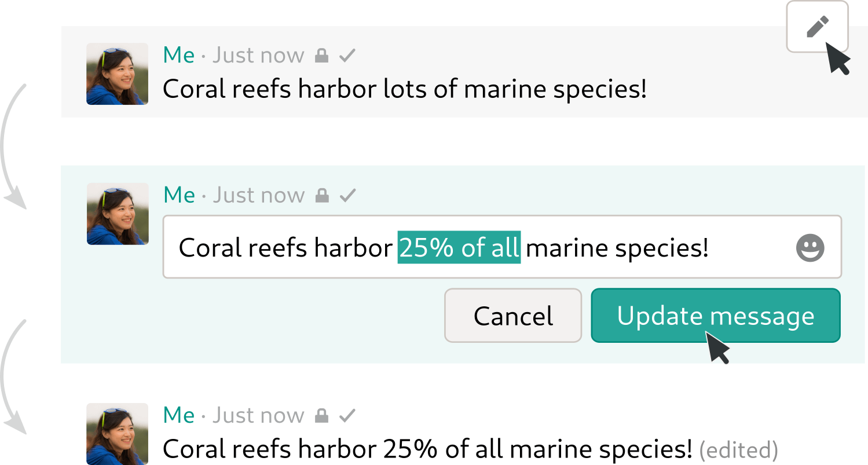Click the "Me" sender name on top message
Screen dimensions: 868x465
coord(179,56)
